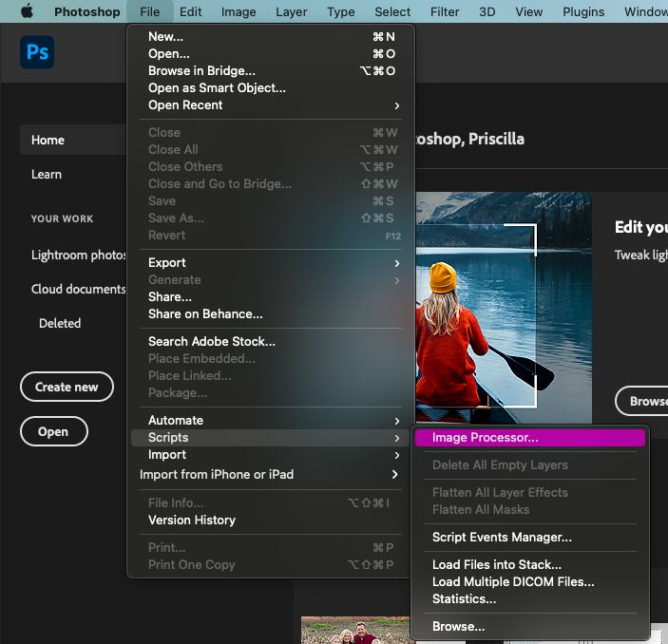Open the Filter menu
The height and width of the screenshot is (644, 668).
tap(445, 12)
